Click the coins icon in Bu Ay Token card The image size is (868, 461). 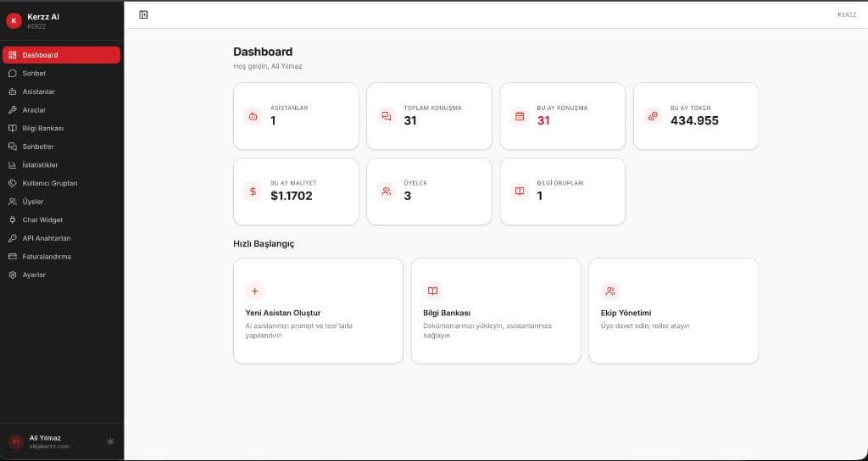654,116
